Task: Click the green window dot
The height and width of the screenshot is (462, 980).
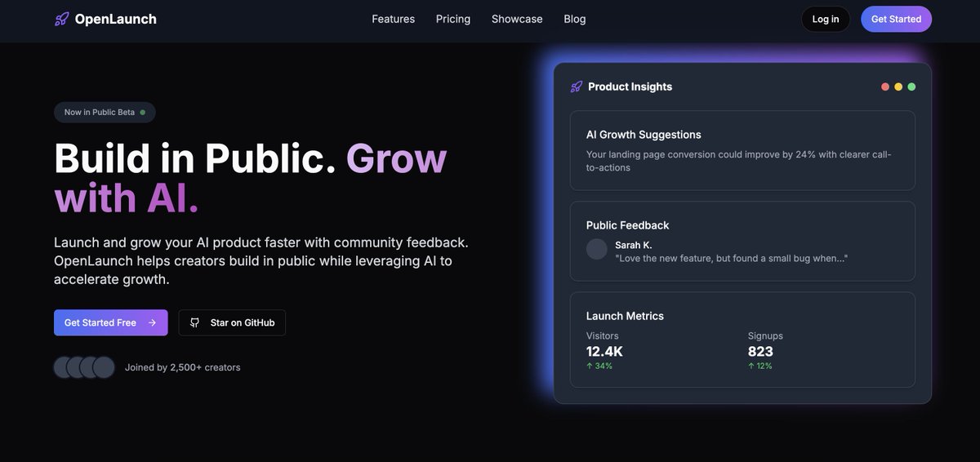Action: pyautogui.click(x=911, y=87)
